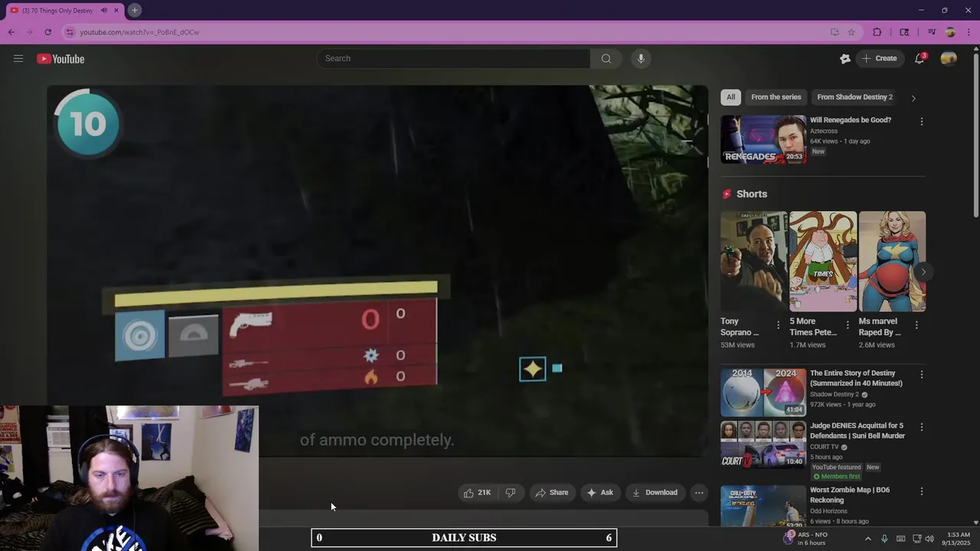Click the Shorts section heading
This screenshot has width=980, height=551.
tap(752, 194)
